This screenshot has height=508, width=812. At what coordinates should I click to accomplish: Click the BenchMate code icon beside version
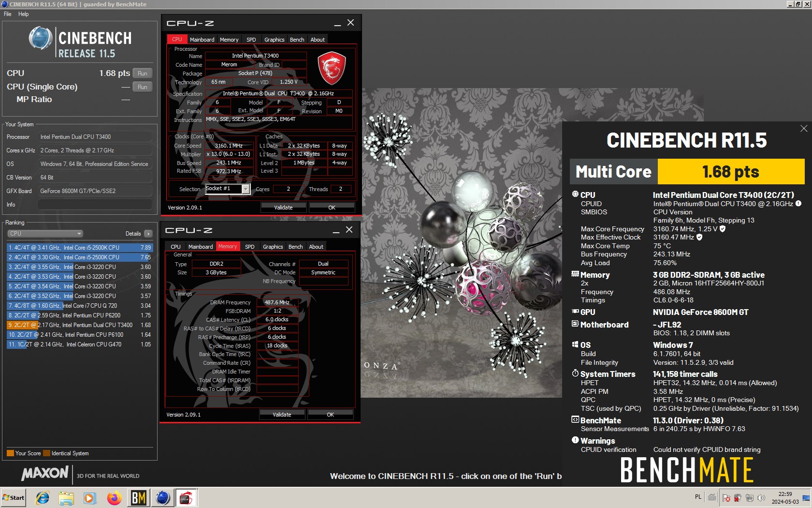click(x=575, y=419)
